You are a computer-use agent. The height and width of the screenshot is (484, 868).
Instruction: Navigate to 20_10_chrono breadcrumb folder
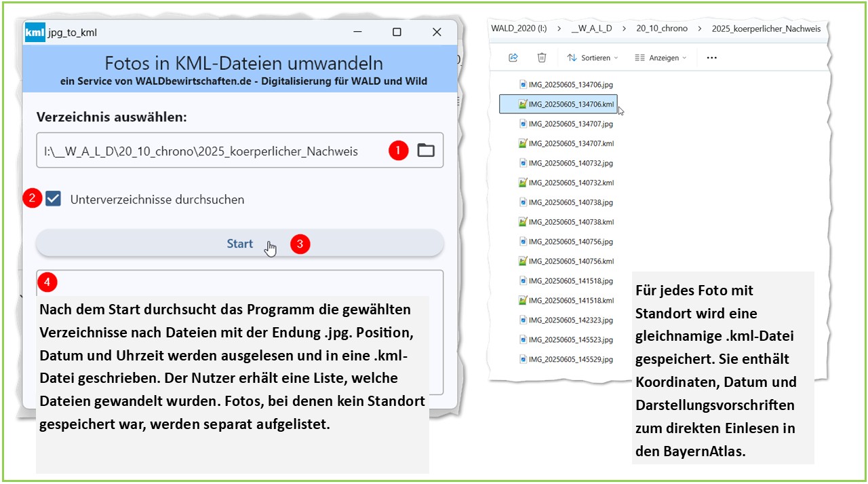click(x=661, y=29)
